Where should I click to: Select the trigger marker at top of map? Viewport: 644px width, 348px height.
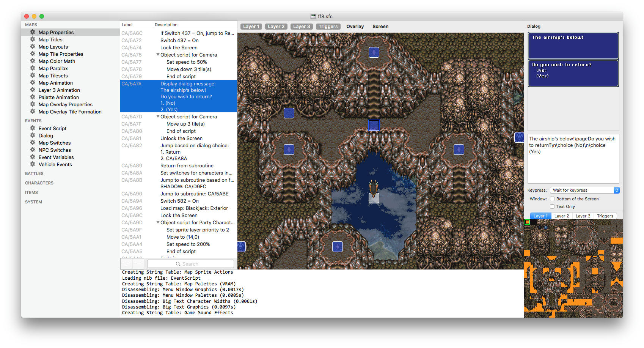pos(374,52)
